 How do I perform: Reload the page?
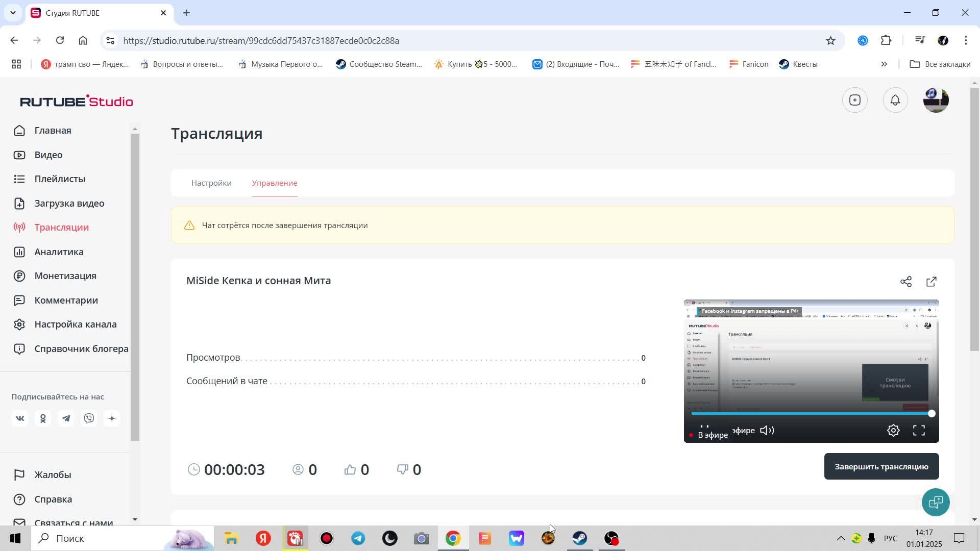click(60, 40)
